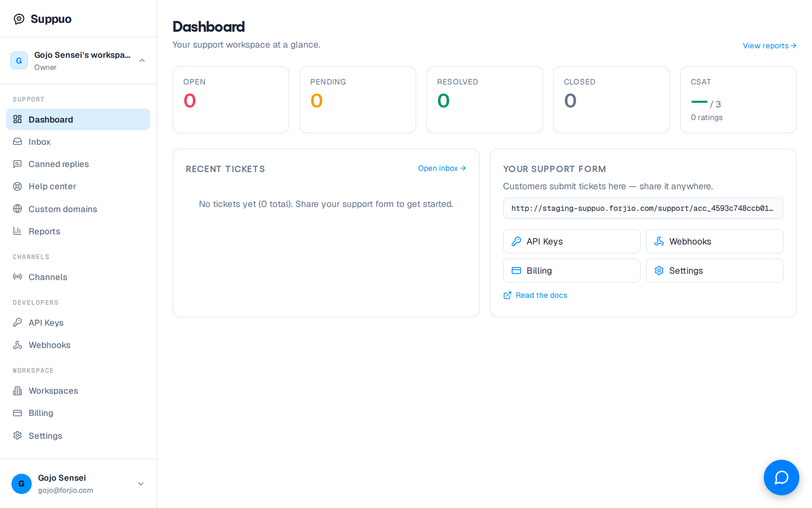
Task: Click the "0 ratings" text
Action: [707, 117]
